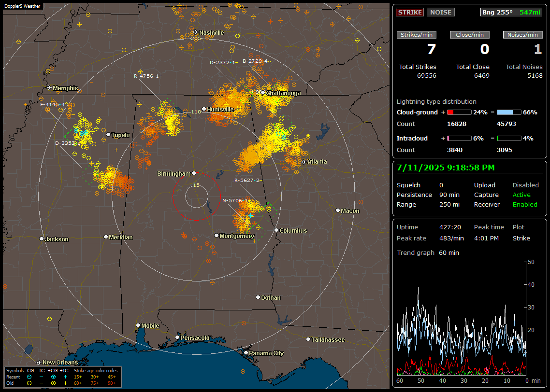Click the Nashville airport plane icon
Viewport: 550px width, 392px height.
tap(196, 32)
